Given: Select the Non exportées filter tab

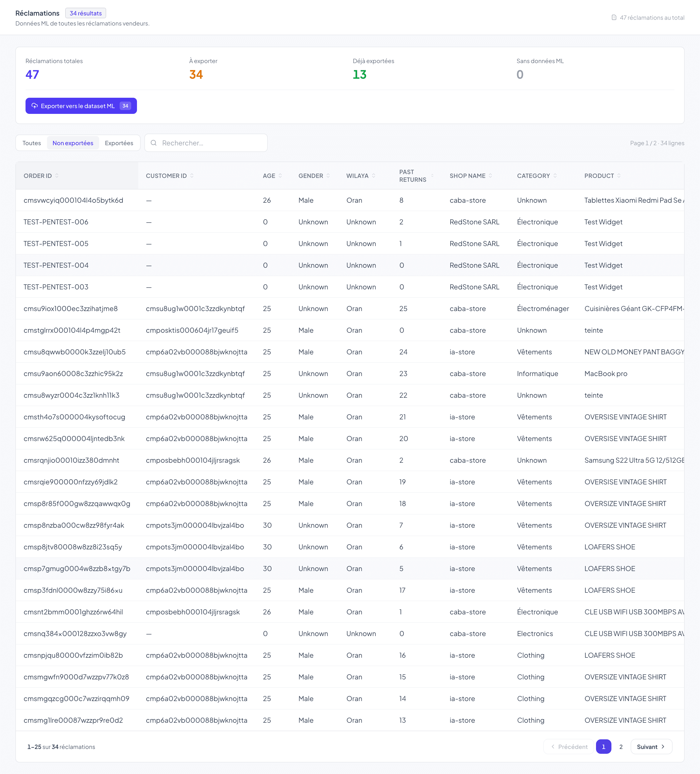Looking at the screenshot, I should pos(73,143).
